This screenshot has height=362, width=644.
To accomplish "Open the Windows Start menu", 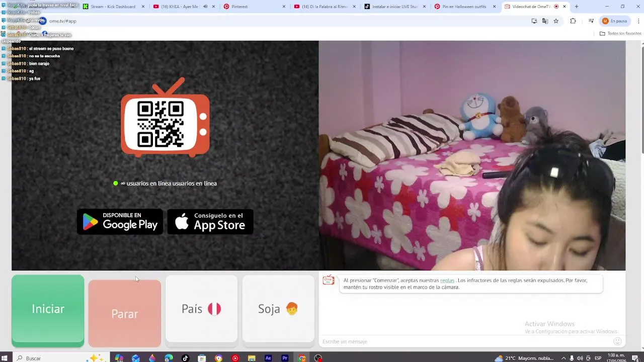I will pos(5,358).
